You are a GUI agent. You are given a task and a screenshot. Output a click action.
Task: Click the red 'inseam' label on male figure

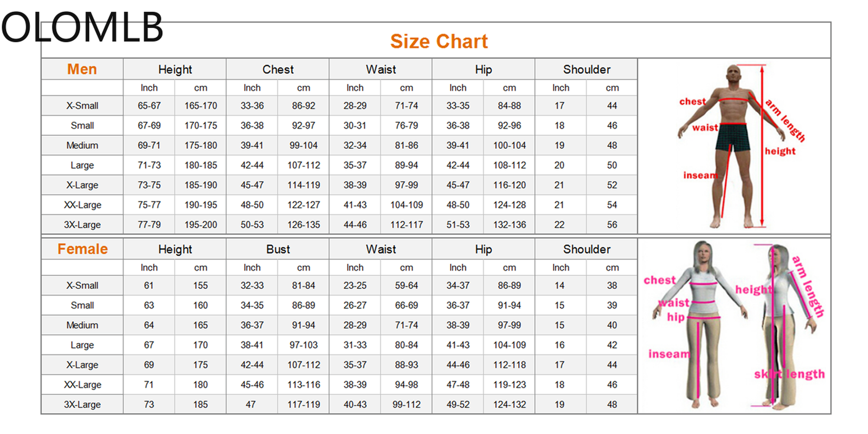click(700, 175)
